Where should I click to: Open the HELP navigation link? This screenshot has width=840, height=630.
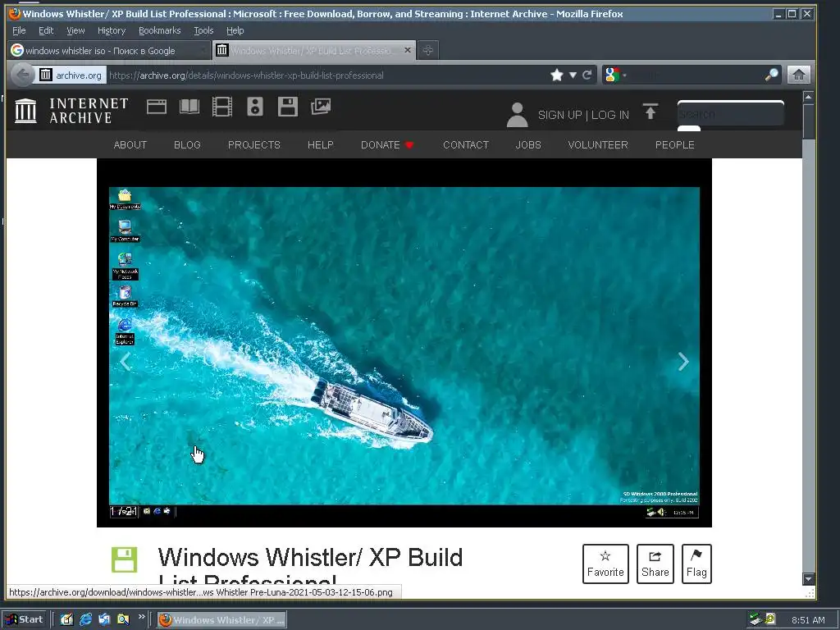[321, 144]
